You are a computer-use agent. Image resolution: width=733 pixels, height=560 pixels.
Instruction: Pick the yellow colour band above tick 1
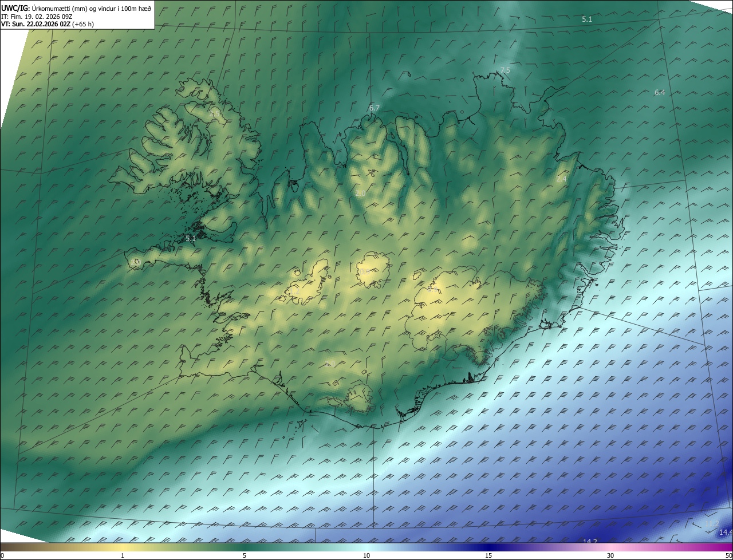tap(123, 547)
